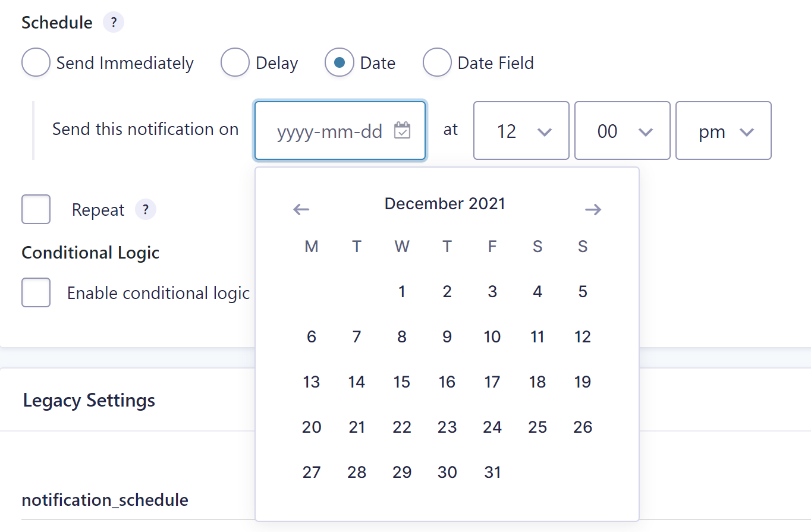Select December 25 on the calendar
The image size is (811, 532).
(x=537, y=427)
